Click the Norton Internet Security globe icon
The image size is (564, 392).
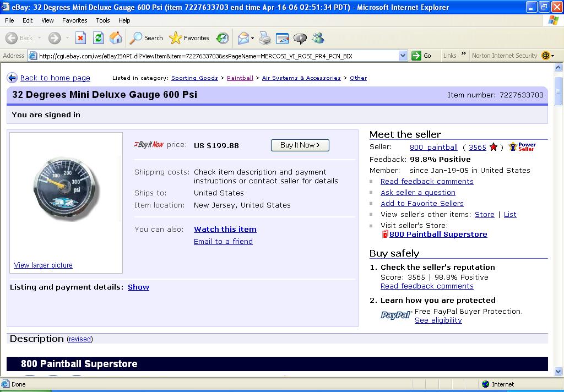[546, 56]
